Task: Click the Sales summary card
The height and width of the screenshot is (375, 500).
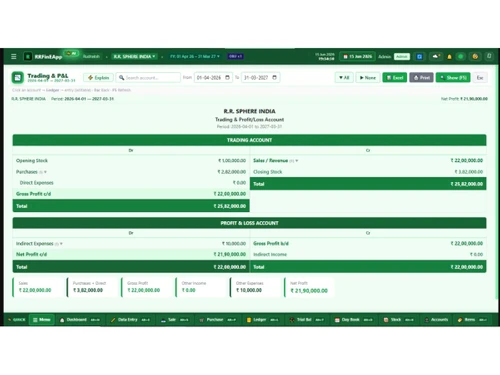Action: 38,287
